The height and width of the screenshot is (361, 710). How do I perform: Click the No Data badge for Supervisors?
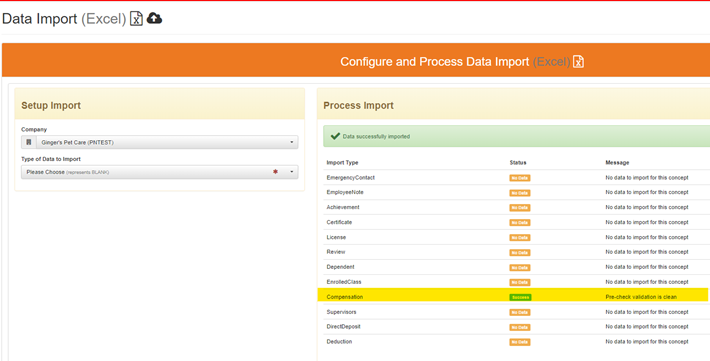pos(520,313)
